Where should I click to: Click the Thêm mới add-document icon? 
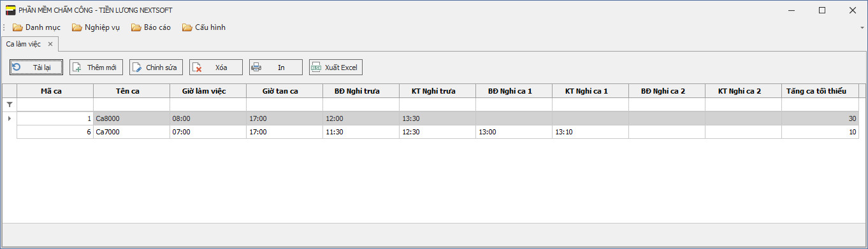coord(76,67)
